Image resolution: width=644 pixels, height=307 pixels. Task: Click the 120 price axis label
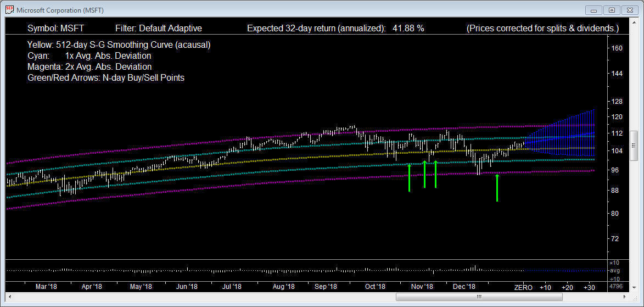point(617,117)
